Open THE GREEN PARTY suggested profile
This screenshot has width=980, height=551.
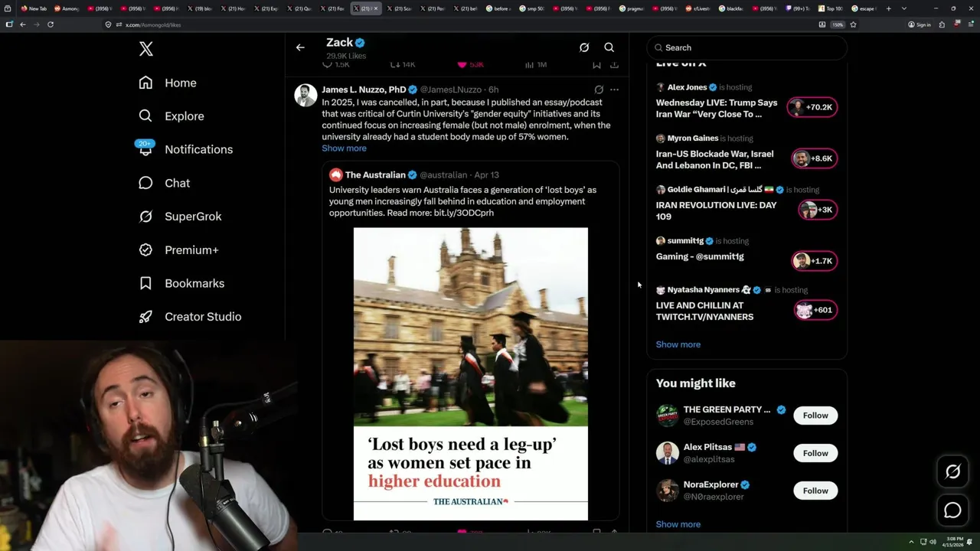tap(727, 409)
